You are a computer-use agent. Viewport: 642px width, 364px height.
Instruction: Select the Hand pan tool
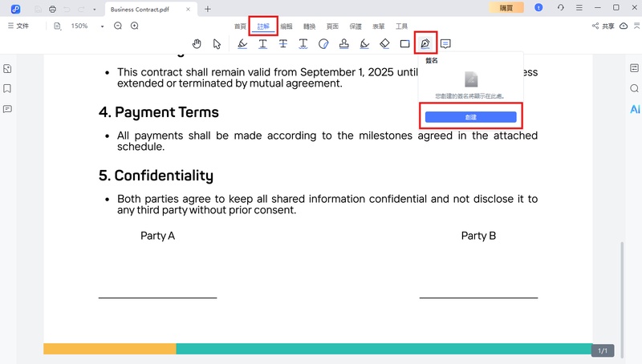pyautogui.click(x=197, y=43)
